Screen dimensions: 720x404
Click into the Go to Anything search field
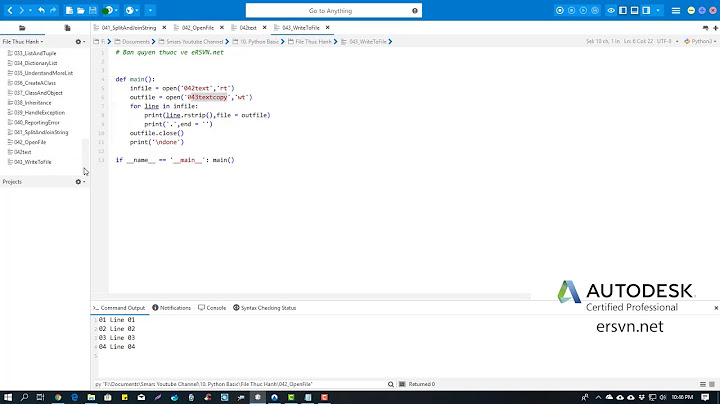(x=330, y=11)
